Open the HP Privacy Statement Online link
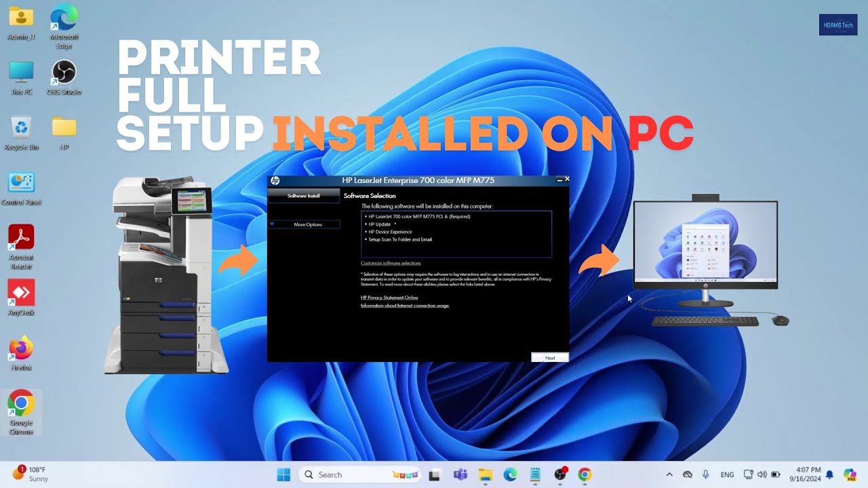Screen dimensions: 868x488 coord(389,298)
